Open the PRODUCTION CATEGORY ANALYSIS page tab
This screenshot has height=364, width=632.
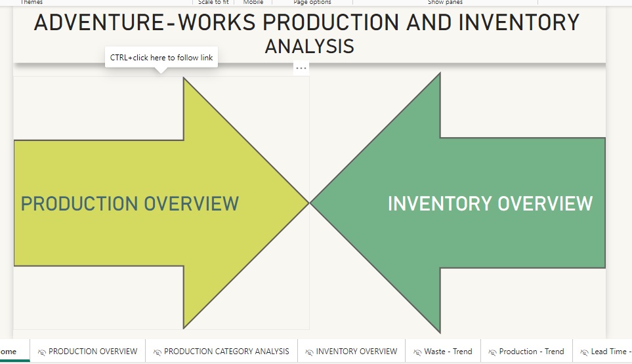226,352
